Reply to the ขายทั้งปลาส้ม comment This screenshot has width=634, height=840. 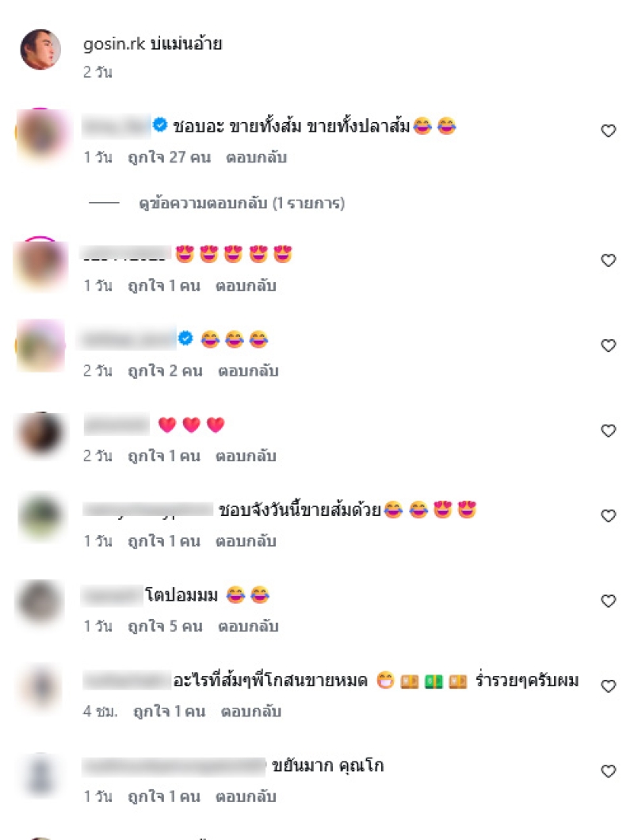pyautogui.click(x=256, y=158)
